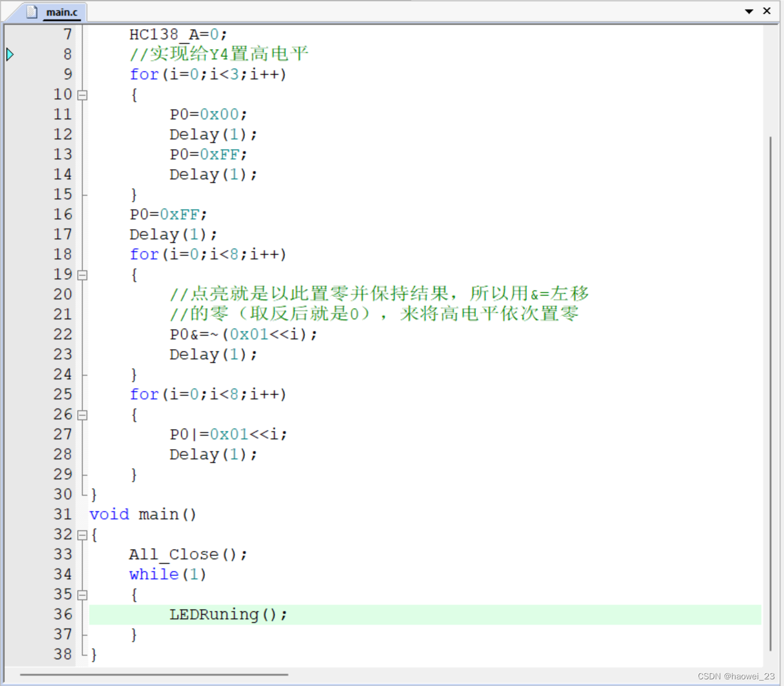Click 'for(i=0;i<8;i++)' on line 25
This screenshot has height=686, width=784.
(208, 395)
